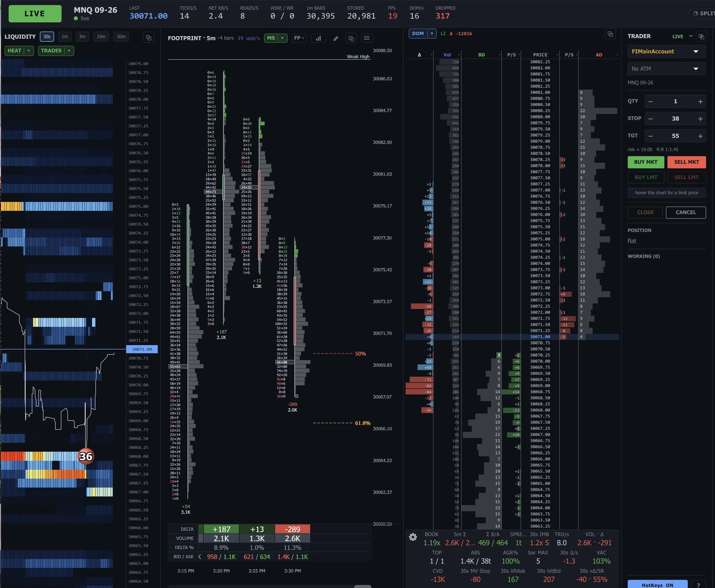
Task: Pop out the Footprint panel
Action: 351,38
